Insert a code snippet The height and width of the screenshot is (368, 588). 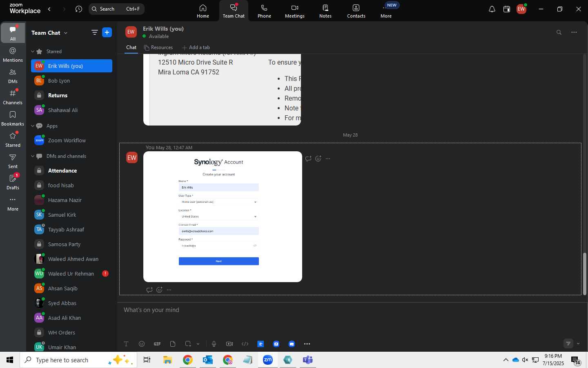[x=245, y=344]
